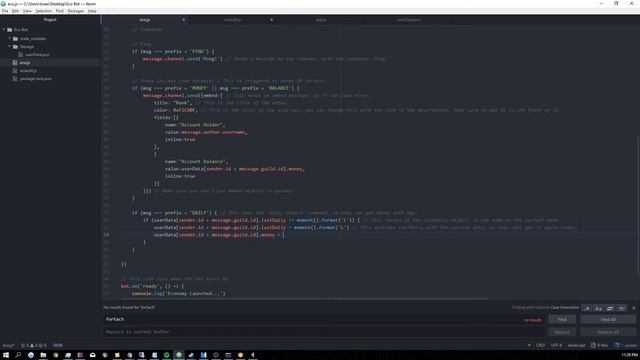Open the Selection menu
This screenshot has width=640, height=360.
[43, 11]
